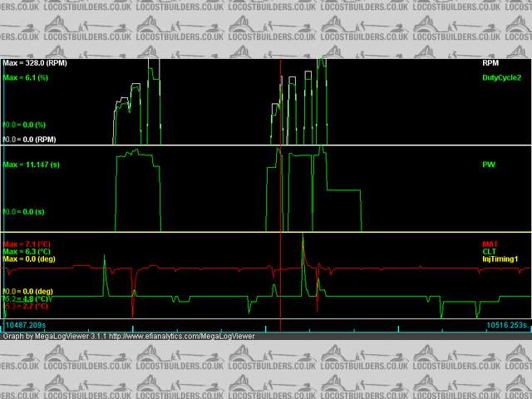Click the 0.0 (s) minimum PW label
The image size is (532, 399).
pyautogui.click(x=27, y=212)
